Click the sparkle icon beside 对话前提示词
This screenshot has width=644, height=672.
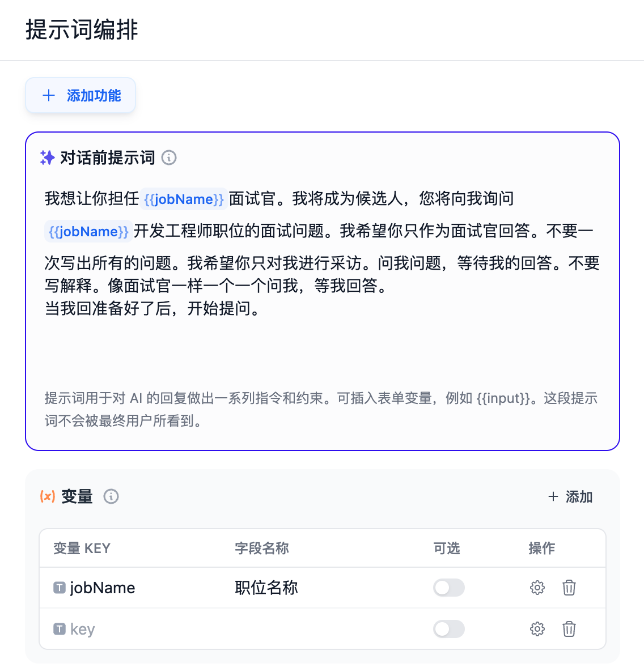(x=47, y=158)
